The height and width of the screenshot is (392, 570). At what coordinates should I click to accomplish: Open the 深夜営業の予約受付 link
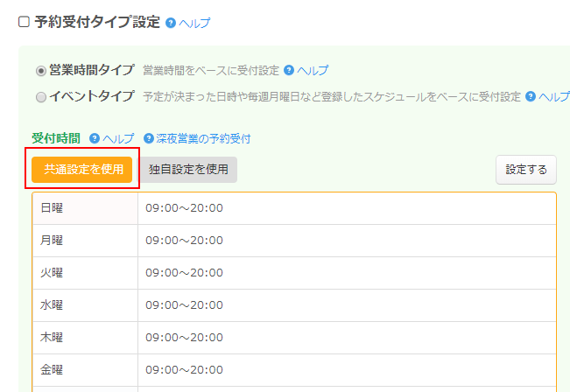click(x=203, y=138)
